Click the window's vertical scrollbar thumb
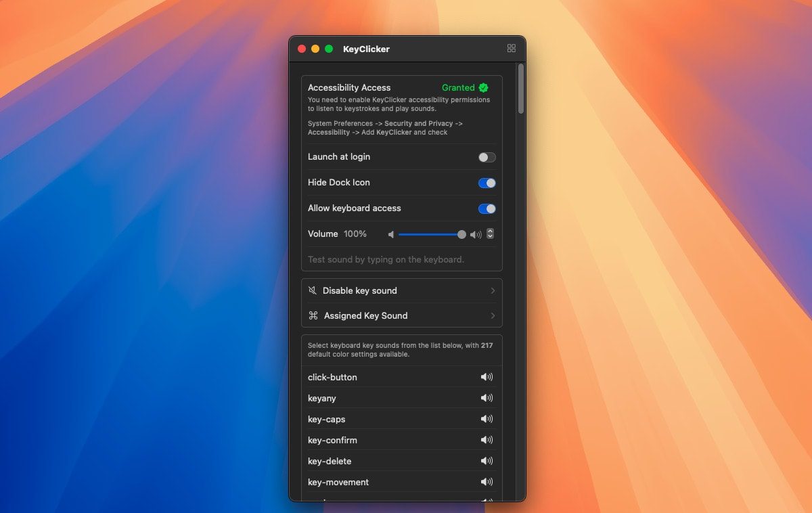 click(x=521, y=89)
